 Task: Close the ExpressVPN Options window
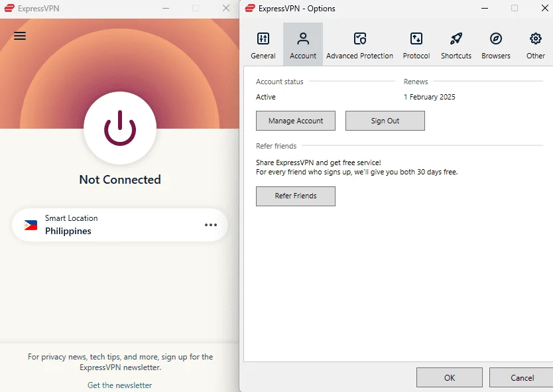click(544, 8)
